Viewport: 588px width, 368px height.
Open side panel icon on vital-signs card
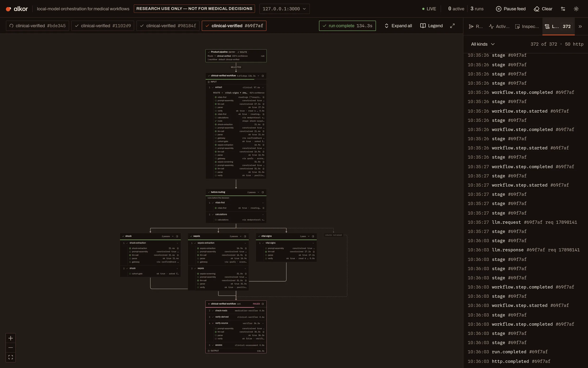tap(313, 236)
